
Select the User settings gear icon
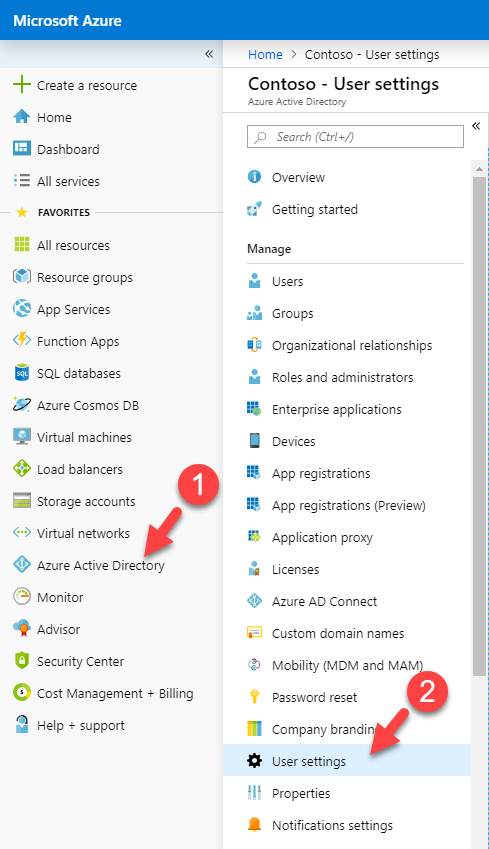pyautogui.click(x=254, y=761)
